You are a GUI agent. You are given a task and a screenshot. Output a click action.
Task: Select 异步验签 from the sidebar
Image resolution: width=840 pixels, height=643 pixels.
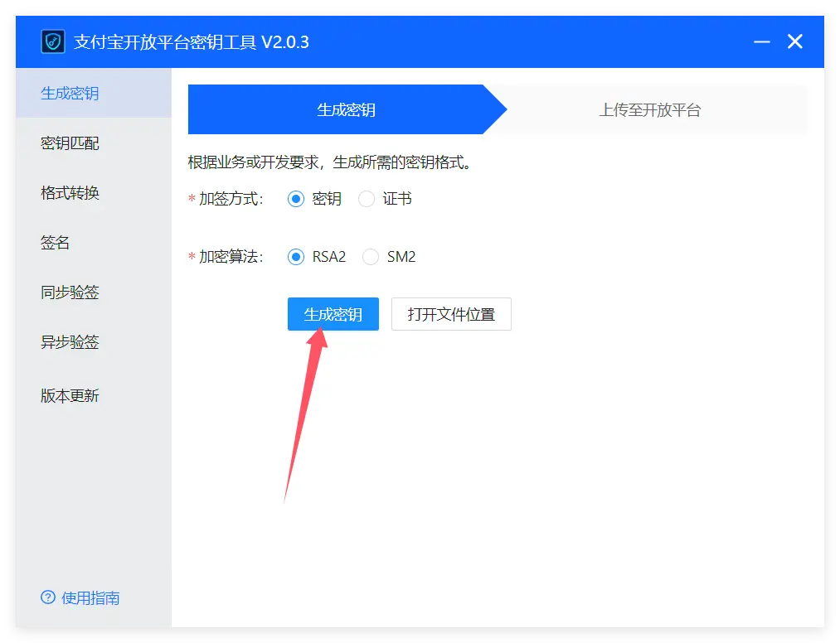click(70, 342)
